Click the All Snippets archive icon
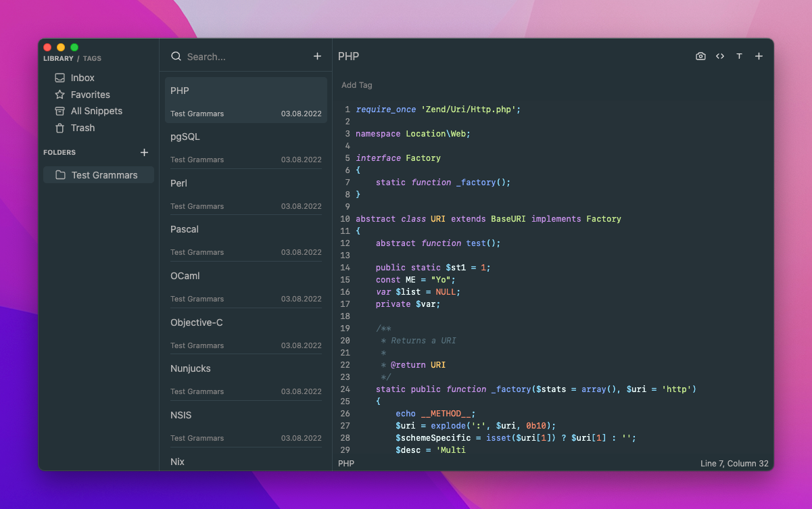The width and height of the screenshot is (812, 509). (59, 111)
